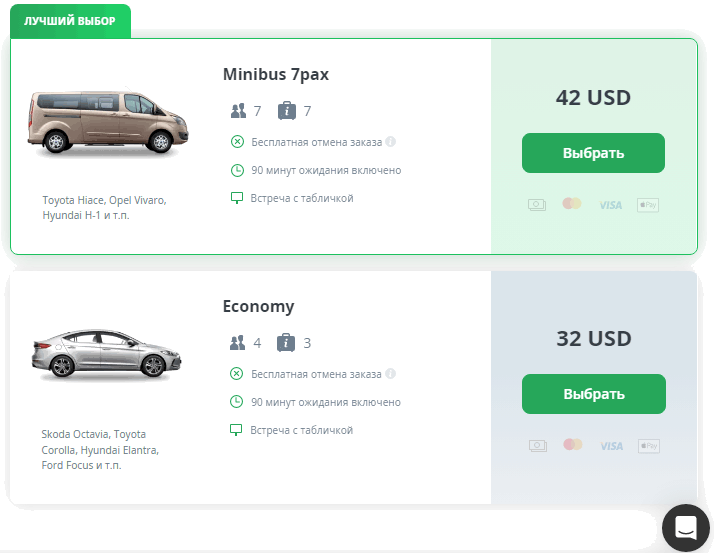Image resolution: width=714 pixels, height=553 pixels.
Task: Click the luggage icon for Minibus 7pax
Action: (286, 111)
